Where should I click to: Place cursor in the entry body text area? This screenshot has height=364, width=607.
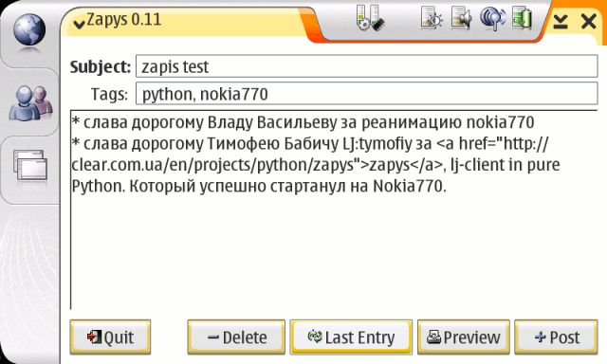pos(334,209)
